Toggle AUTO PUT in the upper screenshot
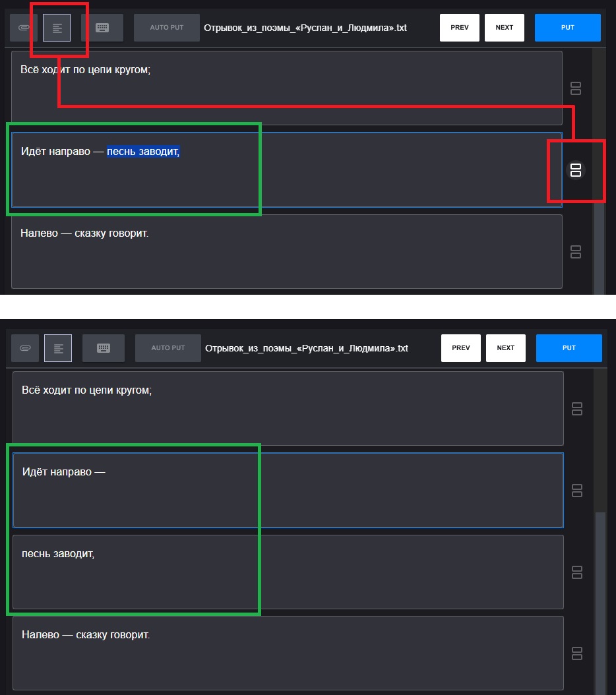Screen dimensions: 616x695 pyautogui.click(x=167, y=28)
